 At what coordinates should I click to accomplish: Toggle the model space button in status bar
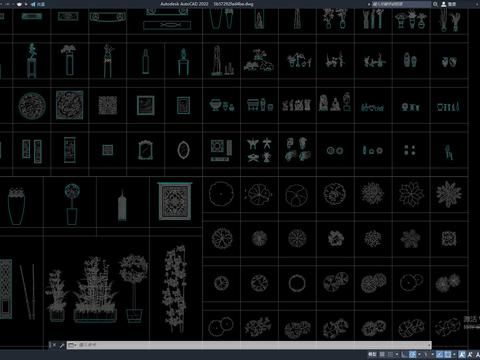pyautogui.click(x=372, y=354)
